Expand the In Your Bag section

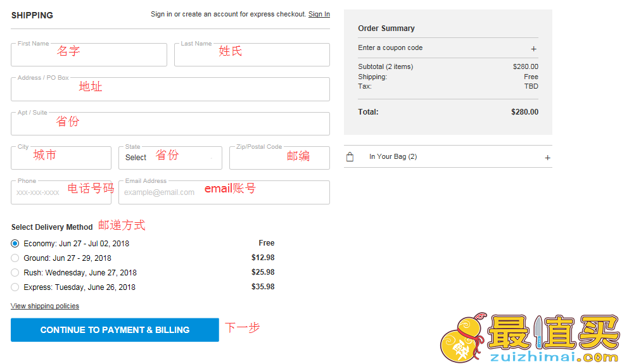pos(448,156)
